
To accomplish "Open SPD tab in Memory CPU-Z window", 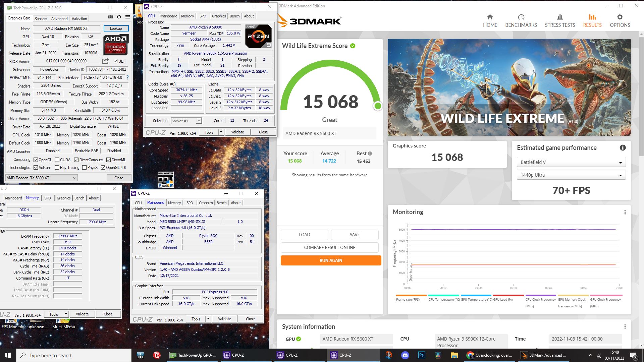I will point(48,198).
